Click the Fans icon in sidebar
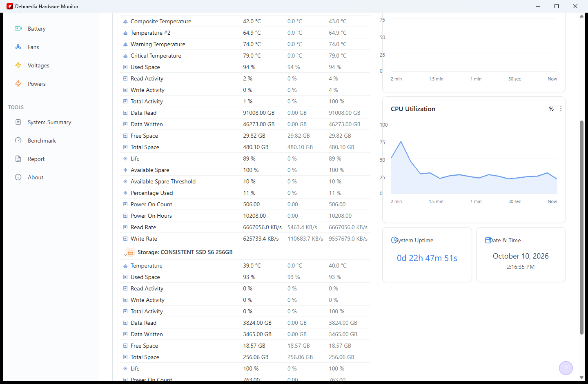Viewport: 588px width, 384px height. point(18,47)
